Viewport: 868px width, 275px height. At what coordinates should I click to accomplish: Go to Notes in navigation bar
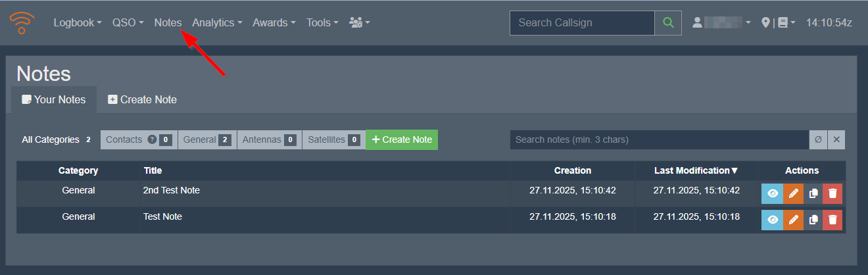168,22
